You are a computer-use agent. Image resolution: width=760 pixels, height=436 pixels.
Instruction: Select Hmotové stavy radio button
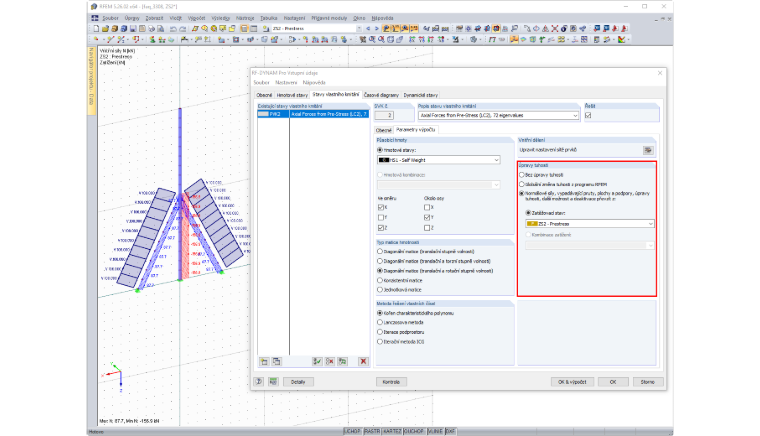click(380, 150)
